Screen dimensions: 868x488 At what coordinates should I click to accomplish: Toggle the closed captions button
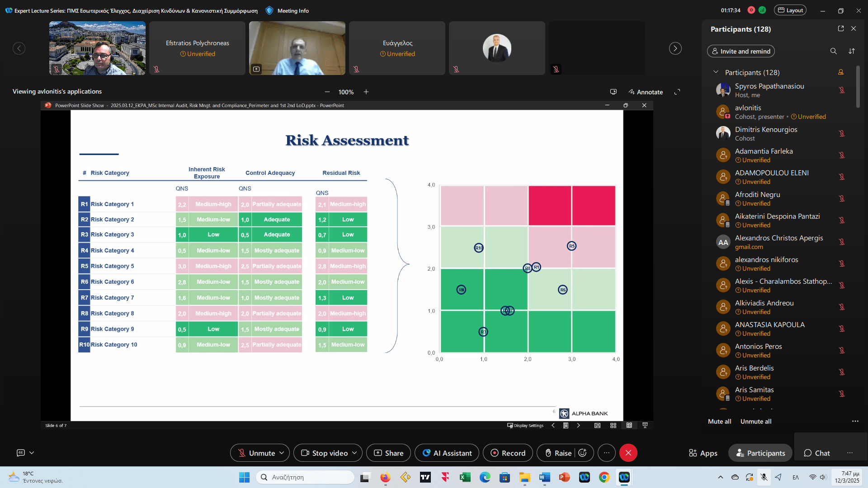click(x=21, y=452)
